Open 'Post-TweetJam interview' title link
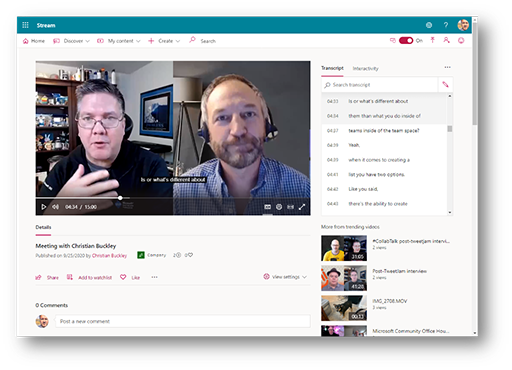Image resolution: width=512 pixels, height=370 pixels. pos(400,271)
